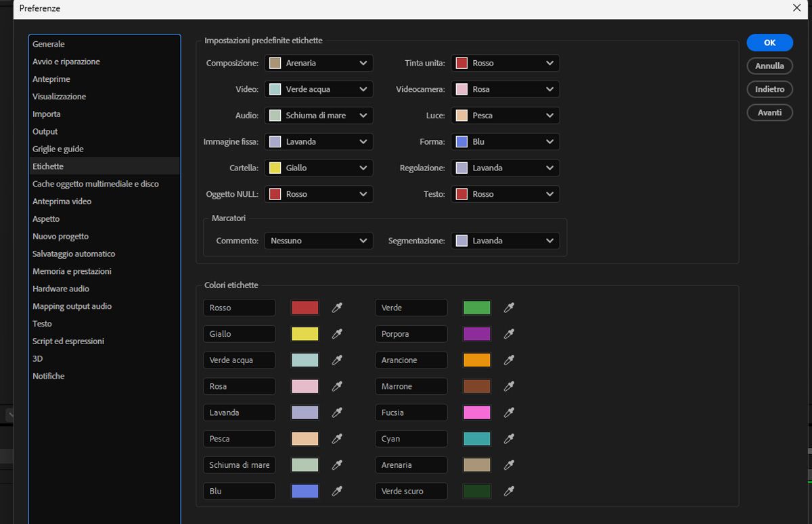Edit the Cyan label name field
The height and width of the screenshot is (524, 812).
pos(411,439)
